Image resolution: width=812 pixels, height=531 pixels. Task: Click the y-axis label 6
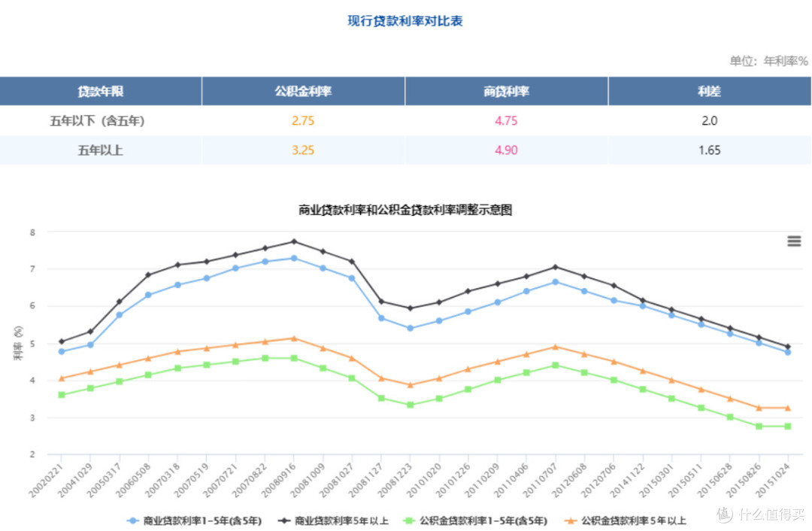point(32,306)
